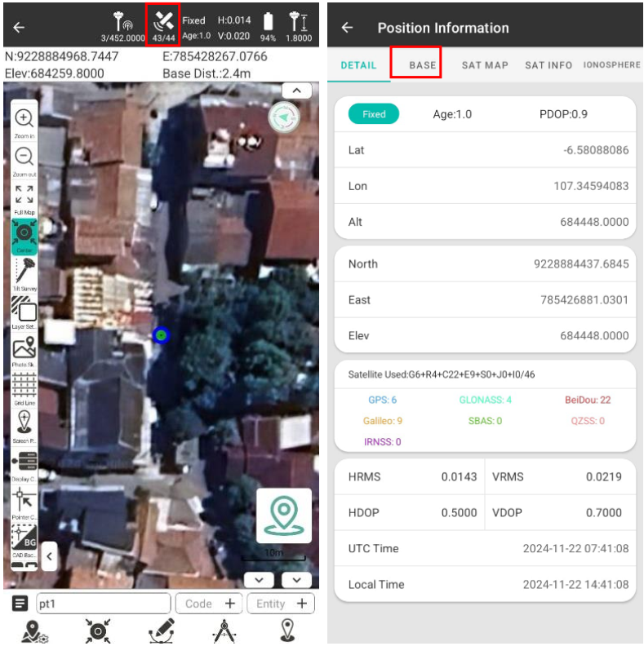The height and width of the screenshot is (655, 644).
Task: Click the compass orientation icon on map
Action: pos(283,117)
